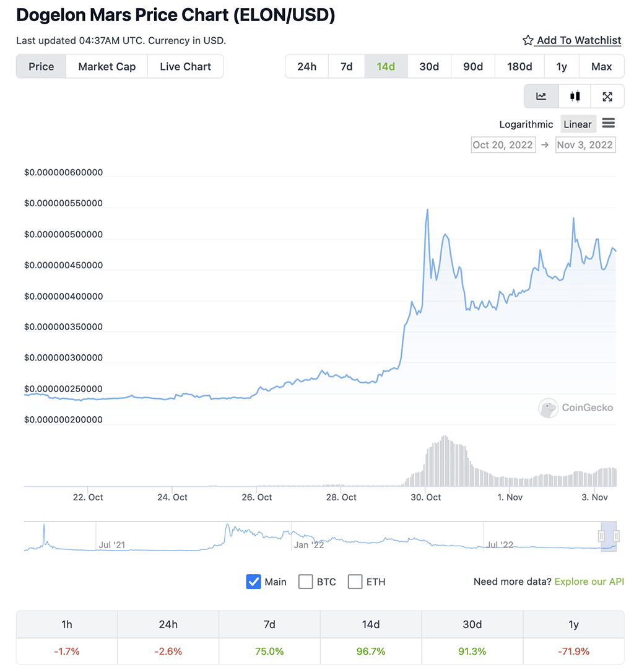Click the 75.0% 7d change value
Viewport: 634px width, 672px height.
(269, 652)
